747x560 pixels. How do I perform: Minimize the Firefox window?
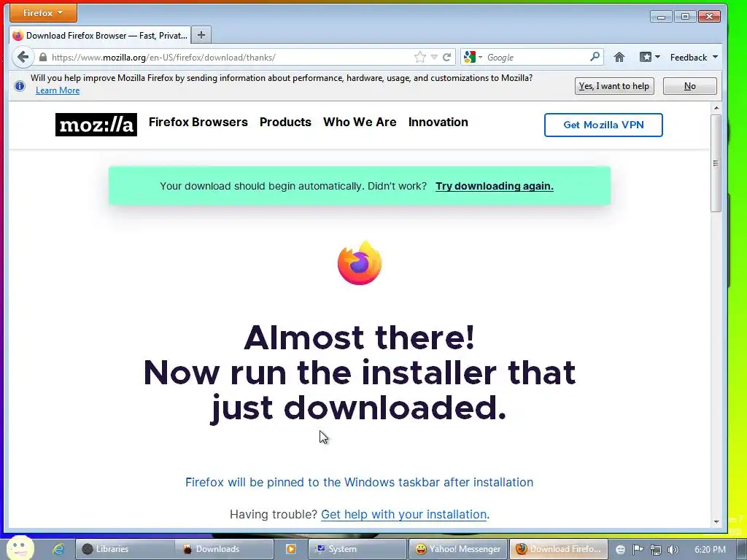coord(661,17)
